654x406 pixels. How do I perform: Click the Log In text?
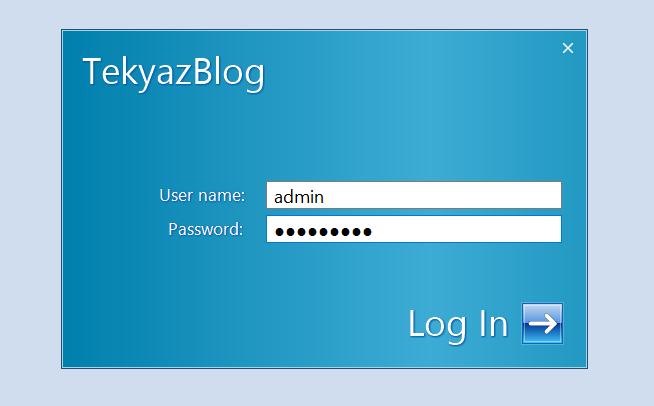458,325
